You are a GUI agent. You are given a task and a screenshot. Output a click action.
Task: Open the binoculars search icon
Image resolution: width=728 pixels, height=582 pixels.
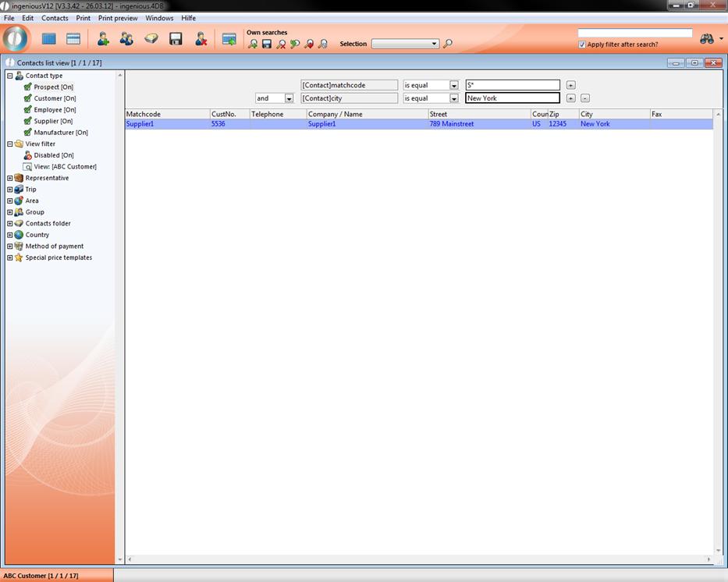(x=707, y=39)
